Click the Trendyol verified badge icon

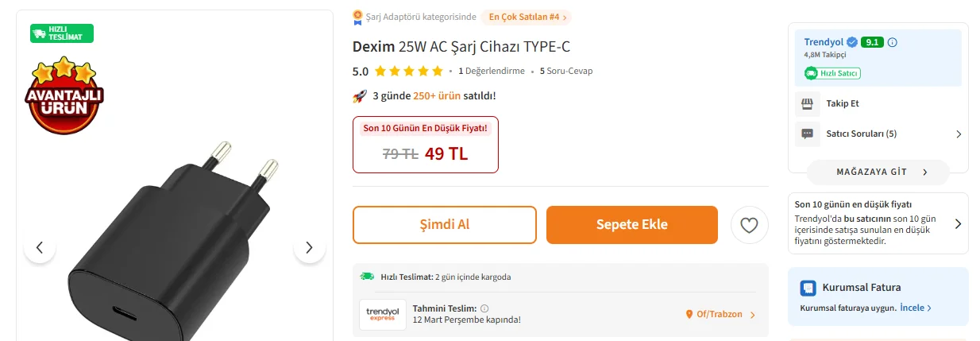pos(851,42)
